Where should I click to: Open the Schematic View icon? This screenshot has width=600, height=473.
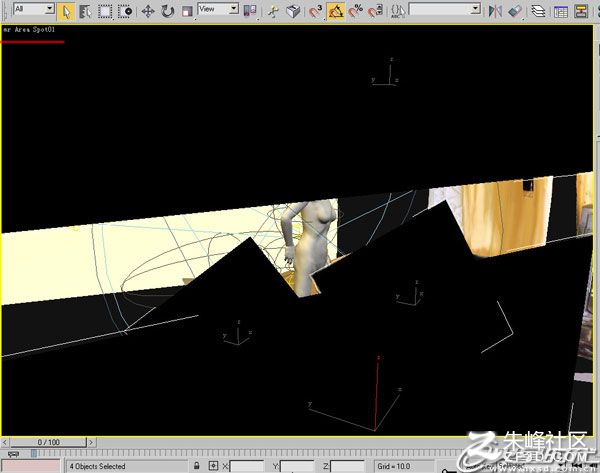[581, 11]
